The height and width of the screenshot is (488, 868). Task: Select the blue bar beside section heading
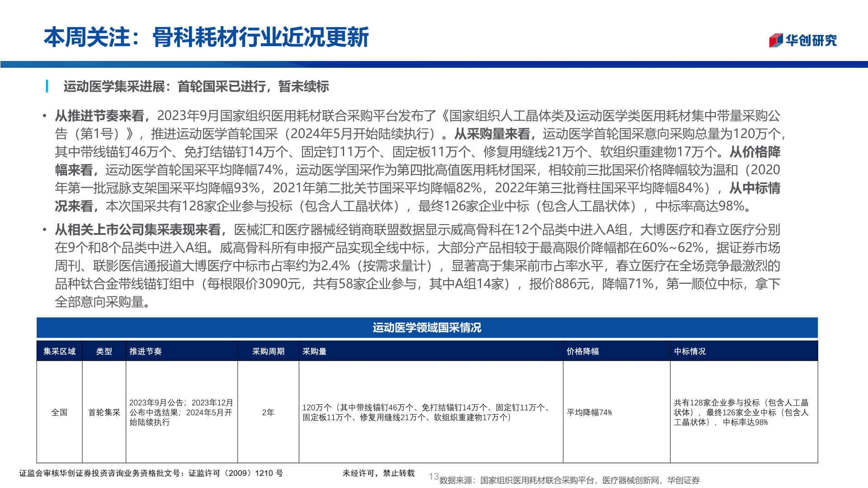(47, 89)
